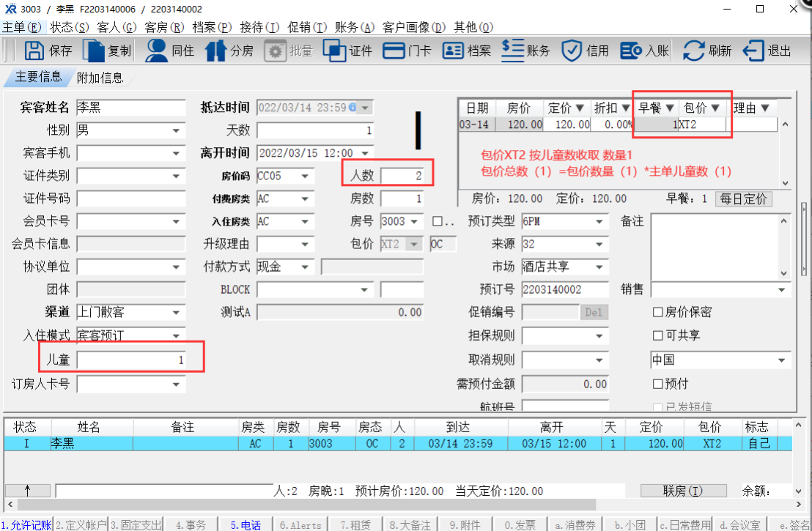Enable the 房价保密 checkbox

(657, 313)
